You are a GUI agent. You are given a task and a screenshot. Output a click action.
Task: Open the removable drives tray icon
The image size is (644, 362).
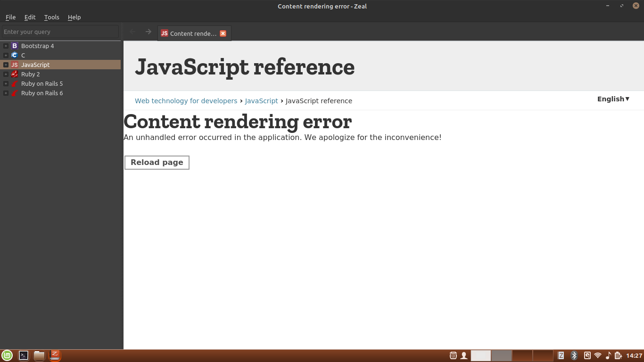(587, 355)
